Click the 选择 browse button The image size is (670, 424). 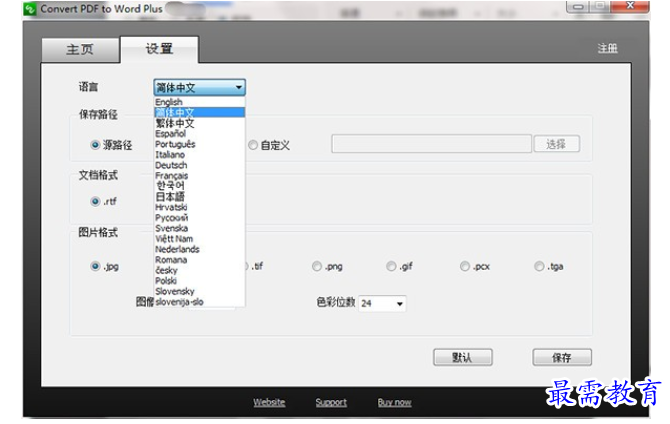(556, 144)
